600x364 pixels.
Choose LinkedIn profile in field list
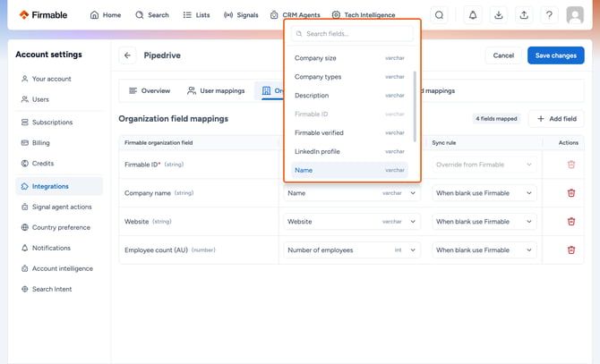coord(349,152)
